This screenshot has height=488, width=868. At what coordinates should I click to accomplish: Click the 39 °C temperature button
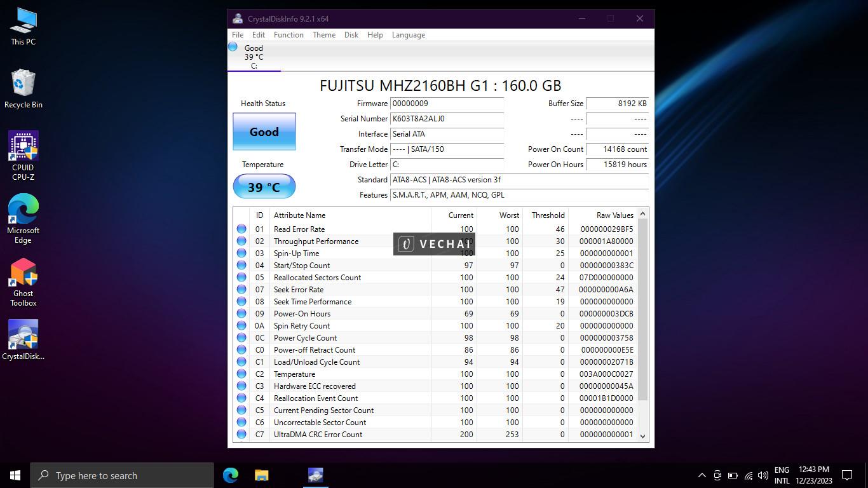tap(264, 187)
